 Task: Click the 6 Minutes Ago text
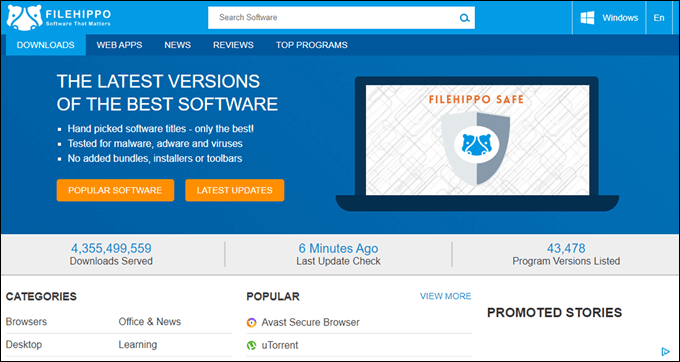coord(338,248)
